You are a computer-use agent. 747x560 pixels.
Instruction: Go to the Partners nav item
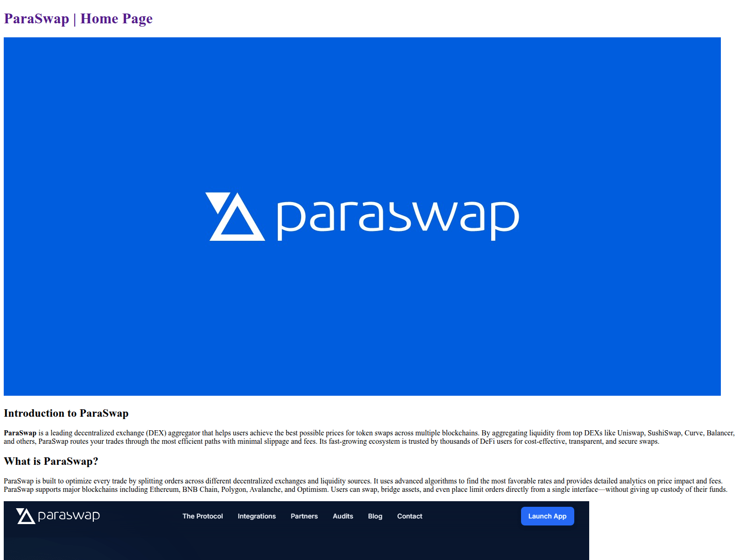click(x=304, y=516)
